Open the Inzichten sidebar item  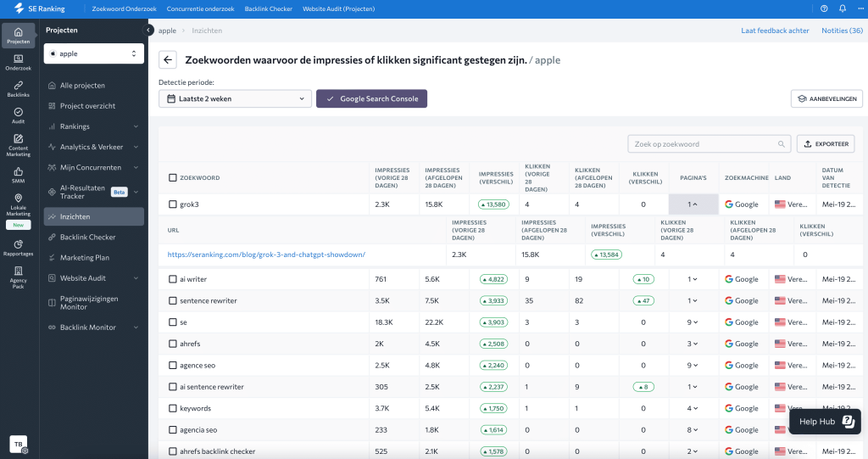[x=93, y=216]
